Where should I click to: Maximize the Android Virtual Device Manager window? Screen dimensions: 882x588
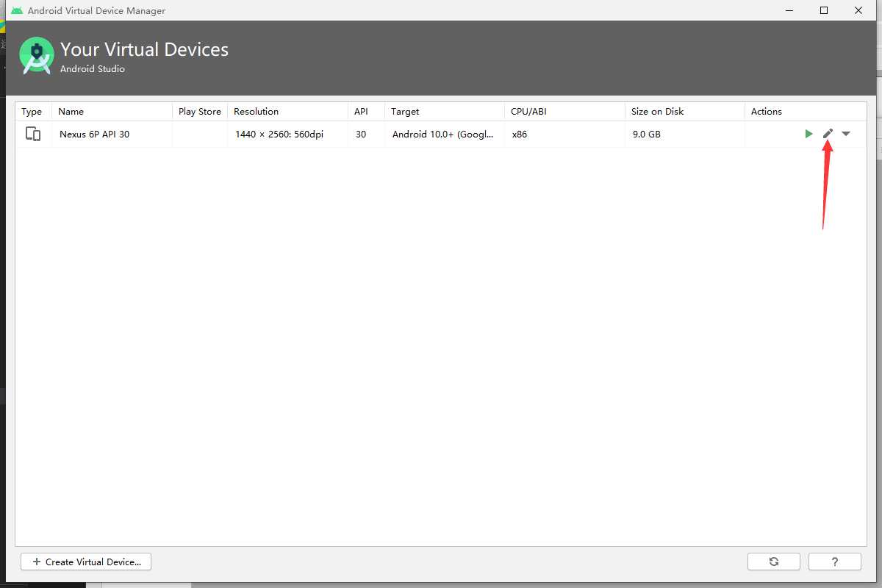[824, 10]
